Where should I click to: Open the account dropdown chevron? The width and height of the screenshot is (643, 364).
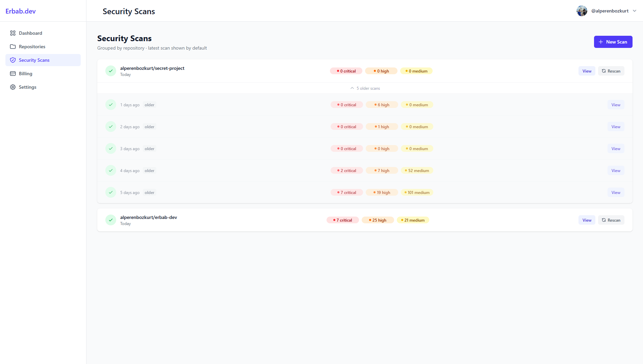pyautogui.click(x=635, y=11)
